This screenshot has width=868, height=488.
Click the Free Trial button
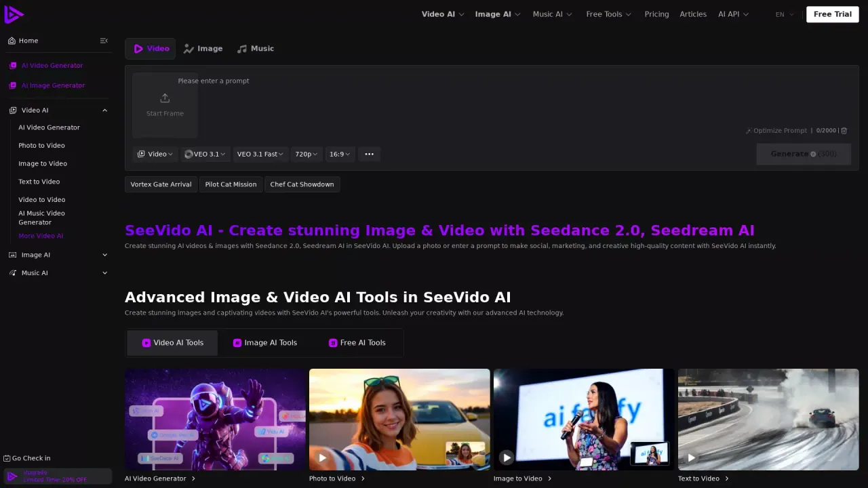833,14
